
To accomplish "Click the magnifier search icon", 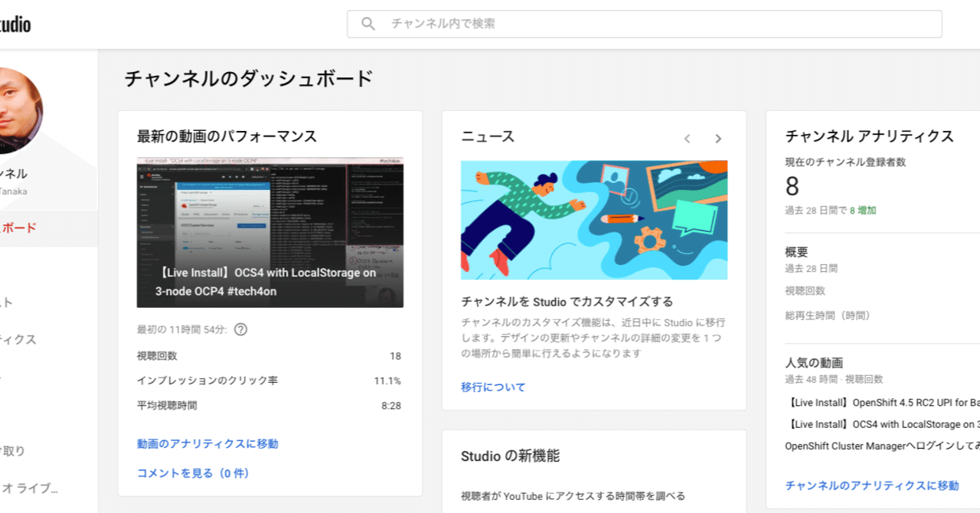I will 368,24.
